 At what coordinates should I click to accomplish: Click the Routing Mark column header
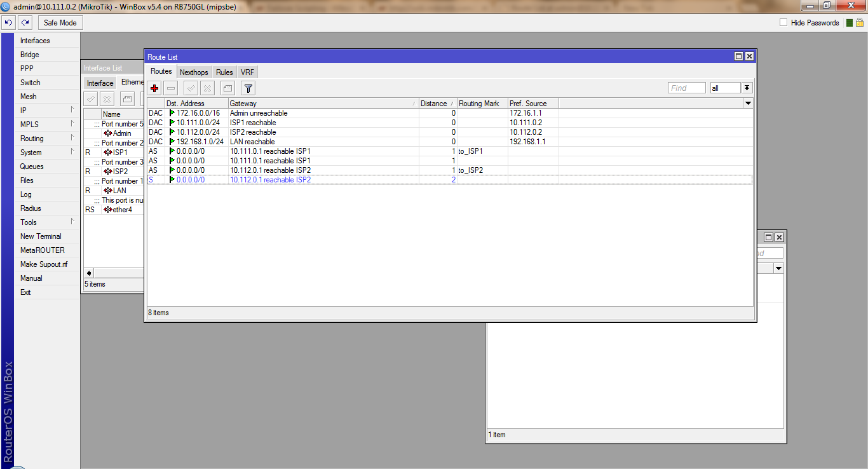482,104
